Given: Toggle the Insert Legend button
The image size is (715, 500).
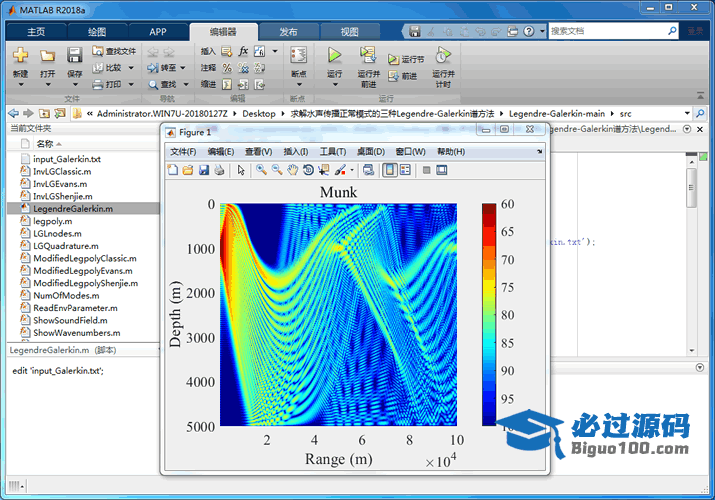Looking at the screenshot, I should [405, 170].
